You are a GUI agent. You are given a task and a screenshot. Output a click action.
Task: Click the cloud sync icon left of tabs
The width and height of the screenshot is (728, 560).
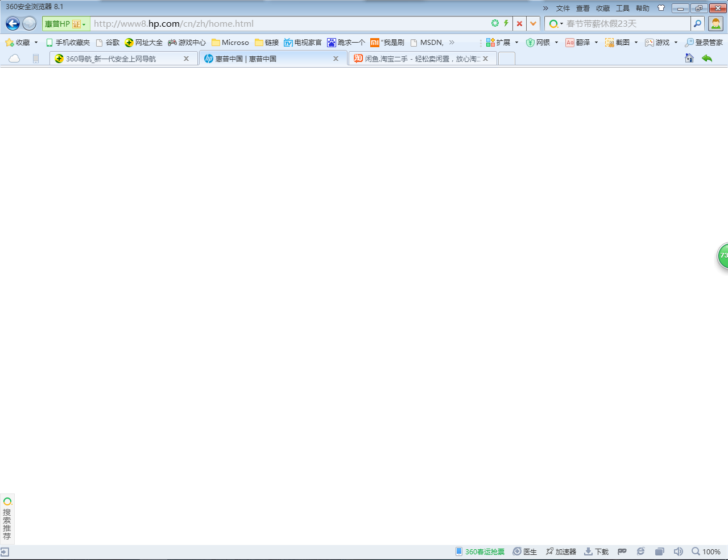click(14, 59)
